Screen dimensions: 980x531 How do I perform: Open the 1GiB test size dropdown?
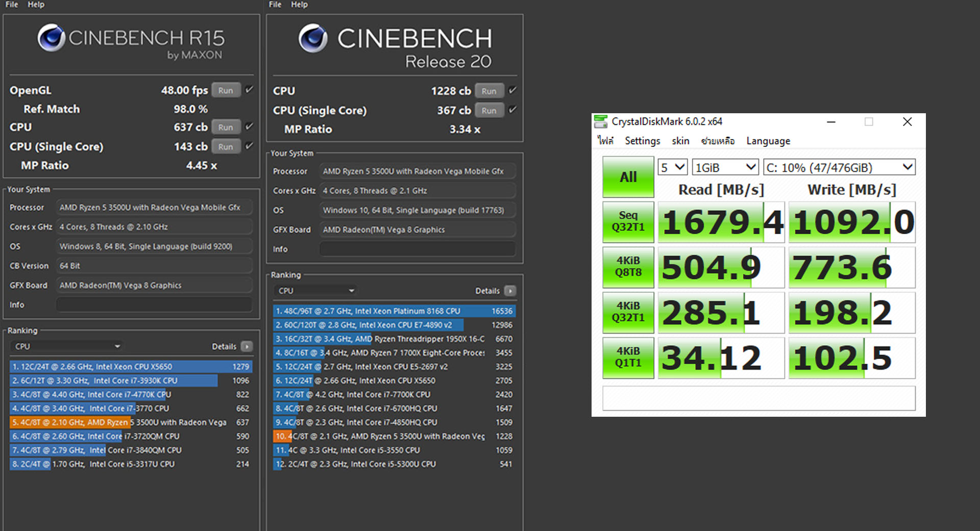pyautogui.click(x=725, y=167)
